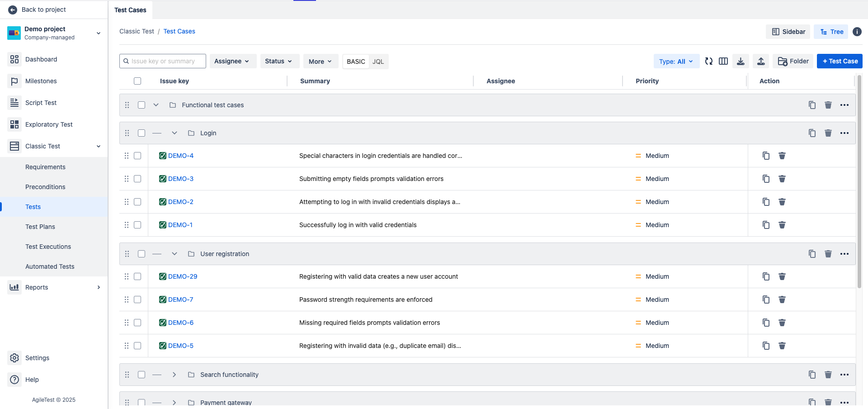Open more actions for Login folder
Viewport: 868px width, 409px height.
(x=844, y=133)
